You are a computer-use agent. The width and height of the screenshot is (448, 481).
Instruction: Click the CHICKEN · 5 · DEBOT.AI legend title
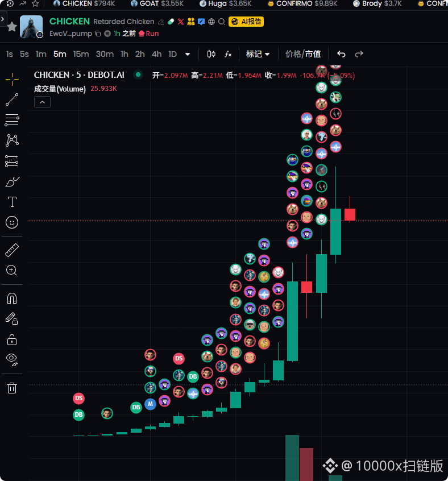tap(79, 75)
